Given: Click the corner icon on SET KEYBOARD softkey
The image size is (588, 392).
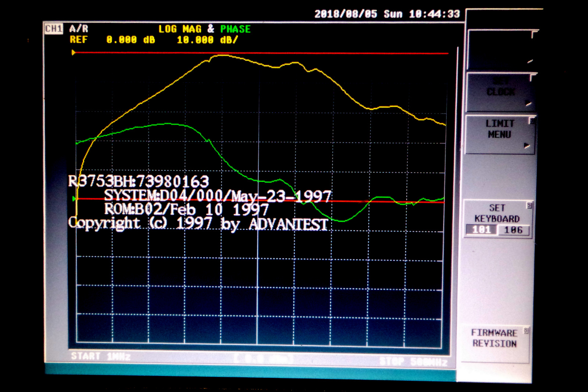Looking at the screenshot, I should click(x=529, y=206).
